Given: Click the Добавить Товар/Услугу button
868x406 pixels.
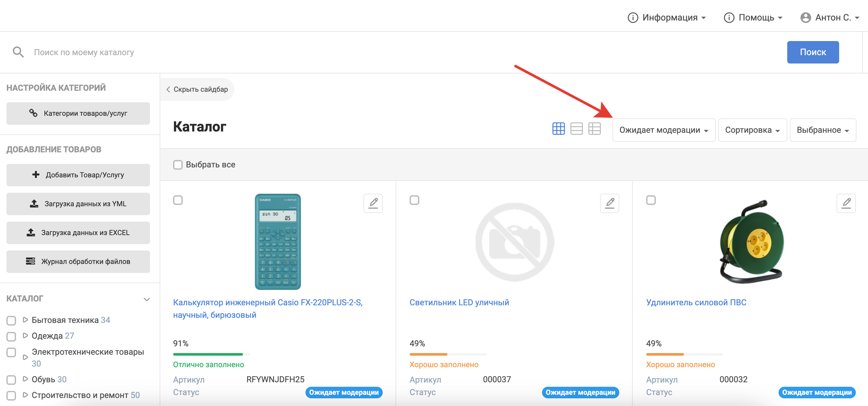Looking at the screenshot, I should coord(78,175).
